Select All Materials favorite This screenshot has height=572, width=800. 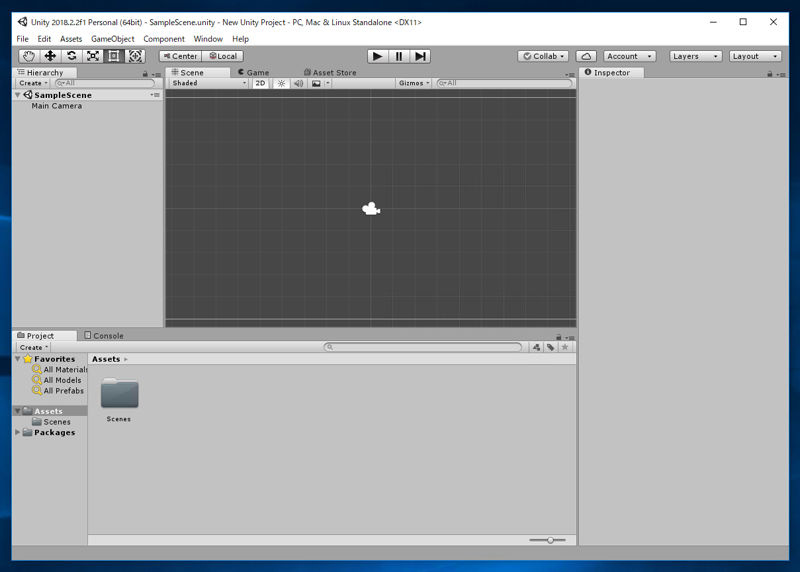point(60,369)
